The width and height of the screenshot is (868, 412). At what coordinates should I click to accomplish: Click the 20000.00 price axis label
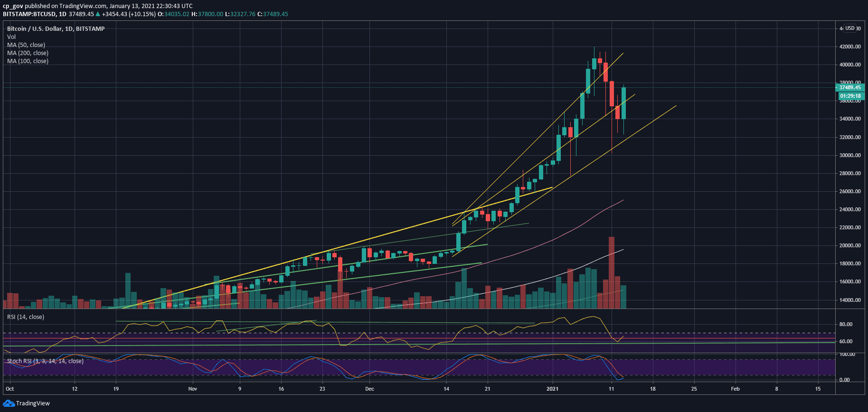point(850,245)
